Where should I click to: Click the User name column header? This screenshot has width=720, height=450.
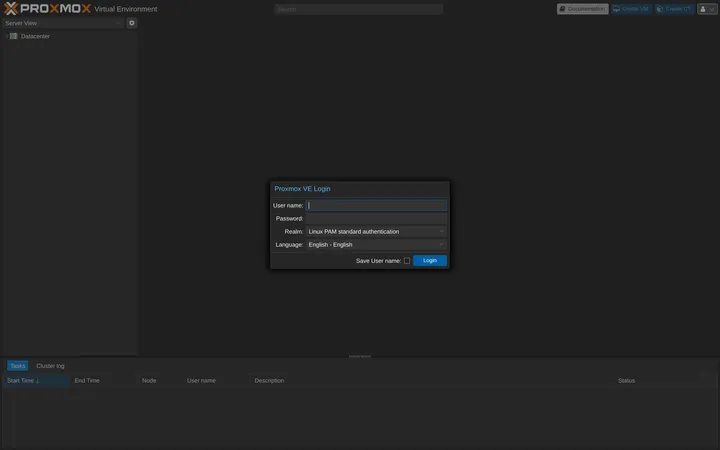(x=216, y=381)
